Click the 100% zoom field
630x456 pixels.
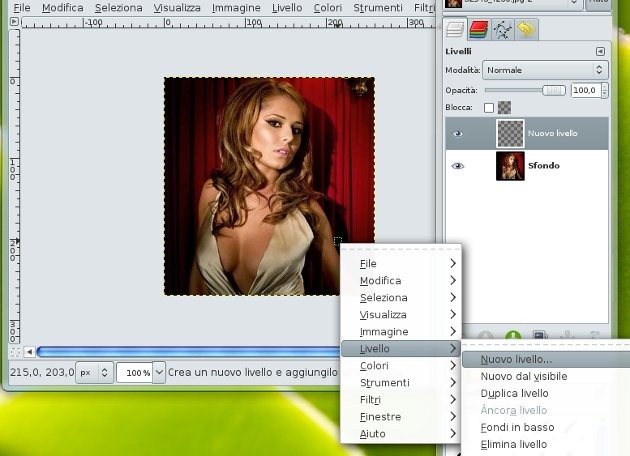click(135, 373)
